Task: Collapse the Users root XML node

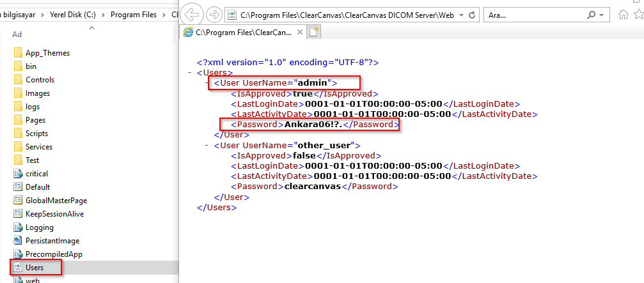Action: (190, 73)
